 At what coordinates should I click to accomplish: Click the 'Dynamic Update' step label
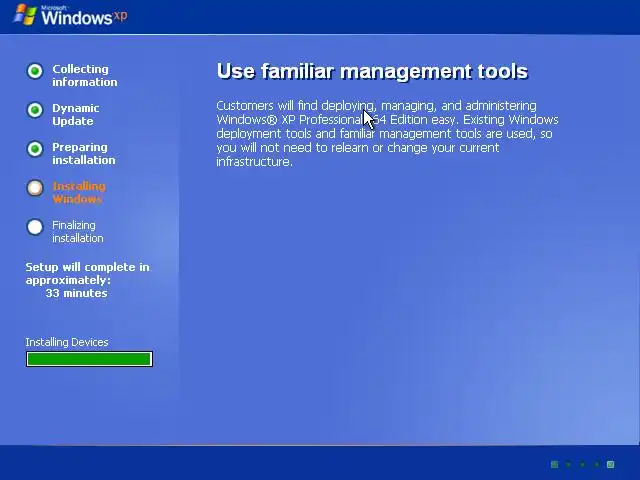pos(76,115)
